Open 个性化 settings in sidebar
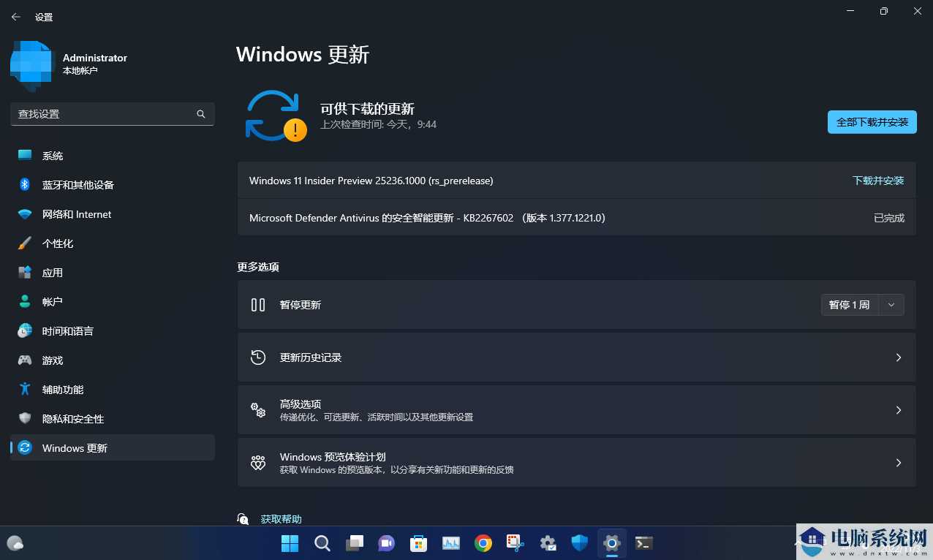 coord(58,243)
